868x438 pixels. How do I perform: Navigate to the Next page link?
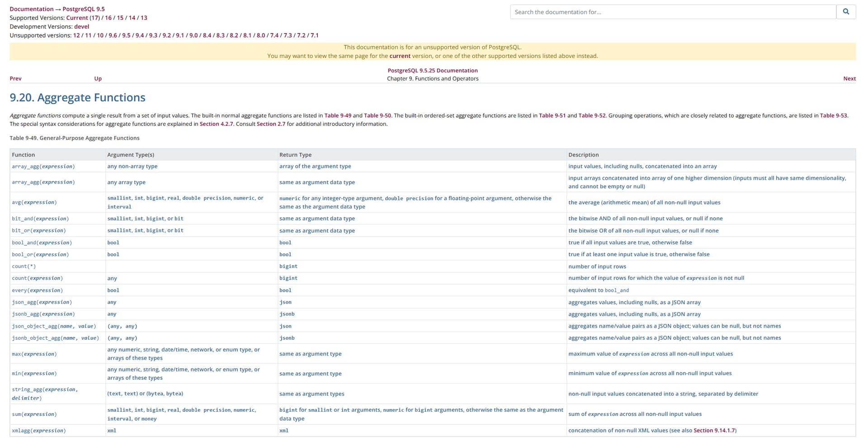[x=849, y=79]
